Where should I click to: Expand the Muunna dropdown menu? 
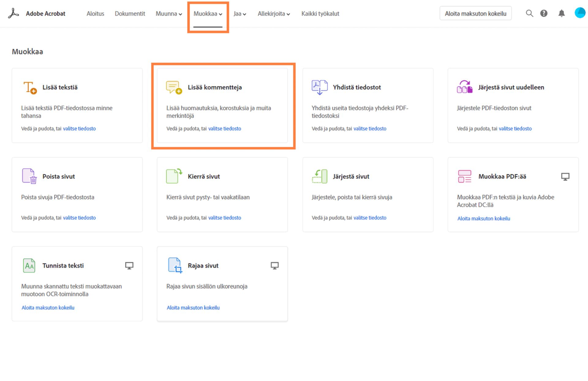169,14
